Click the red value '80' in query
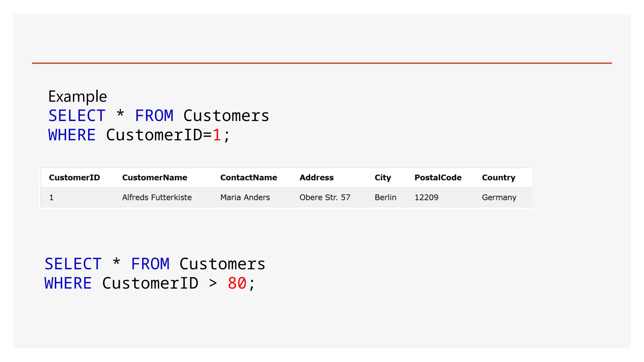This screenshot has height=362, width=644. click(x=237, y=283)
